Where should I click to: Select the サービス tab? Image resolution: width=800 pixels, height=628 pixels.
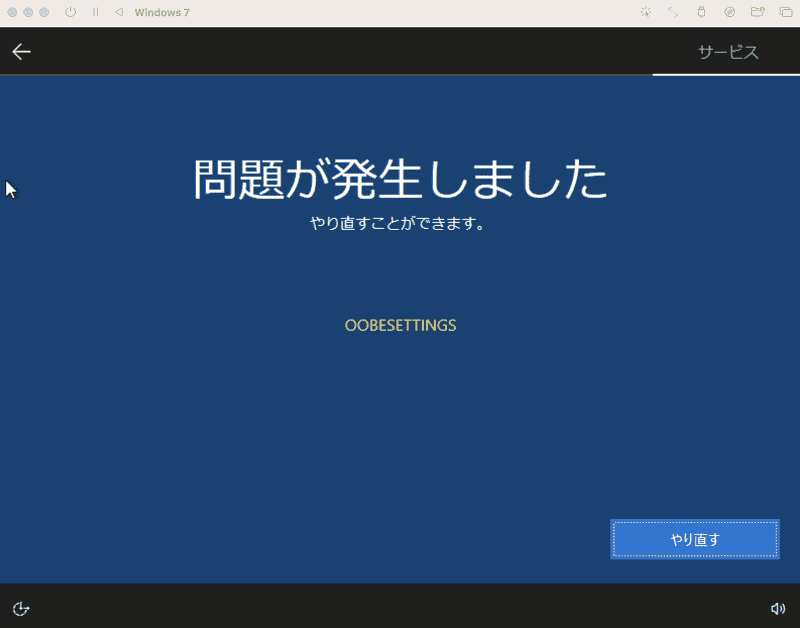tap(728, 52)
